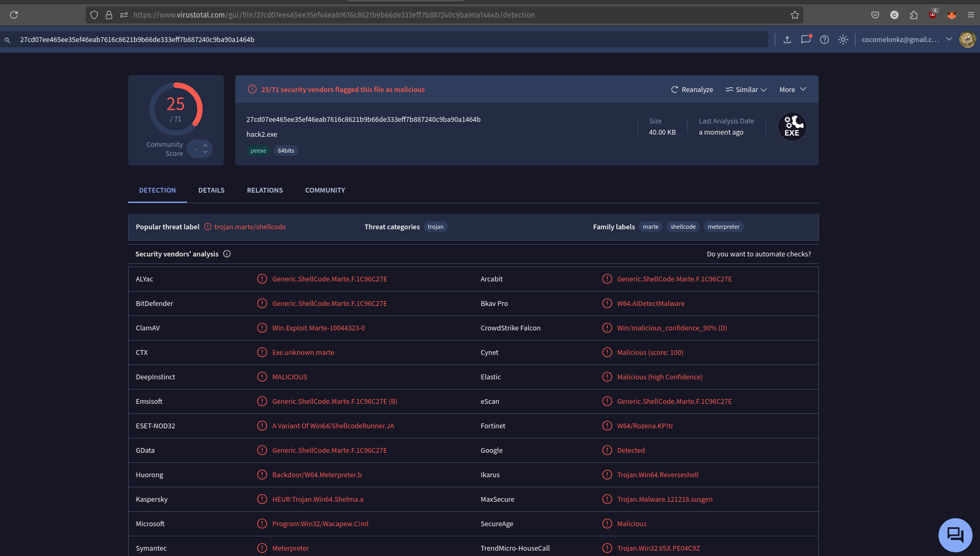Open the help question mark icon
The height and width of the screenshot is (556, 980).
pos(824,39)
